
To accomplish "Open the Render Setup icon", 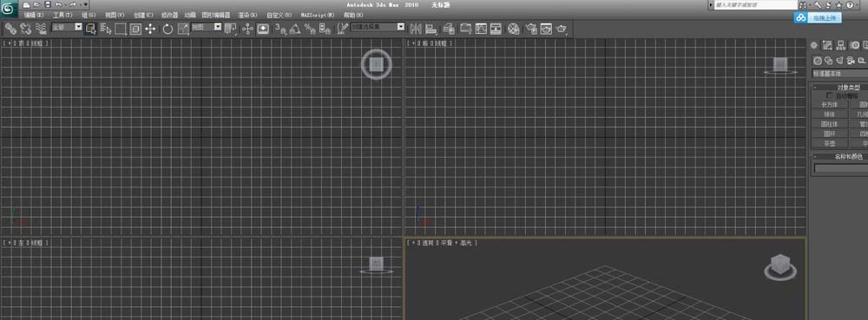I will (x=531, y=29).
